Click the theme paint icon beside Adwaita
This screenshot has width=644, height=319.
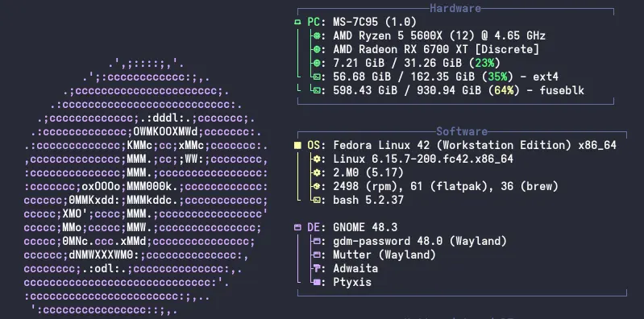coord(317,268)
